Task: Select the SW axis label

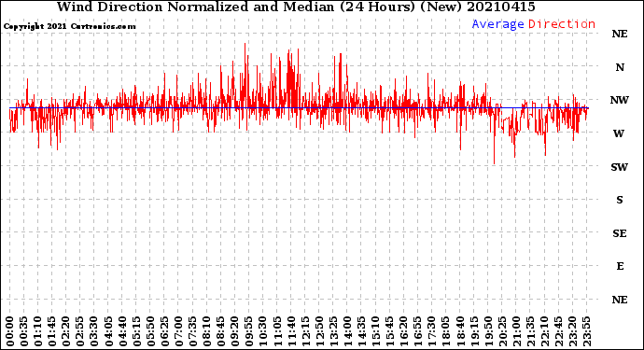Action: (x=620, y=167)
